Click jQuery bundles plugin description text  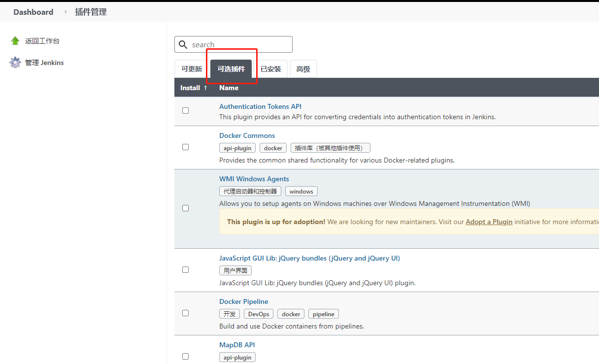click(x=317, y=283)
